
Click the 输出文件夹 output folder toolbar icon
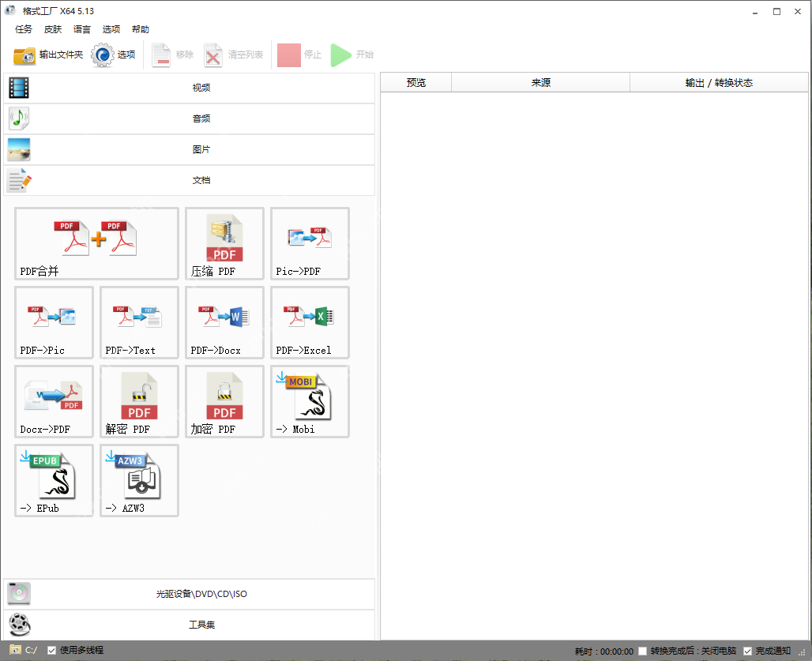tap(43, 55)
